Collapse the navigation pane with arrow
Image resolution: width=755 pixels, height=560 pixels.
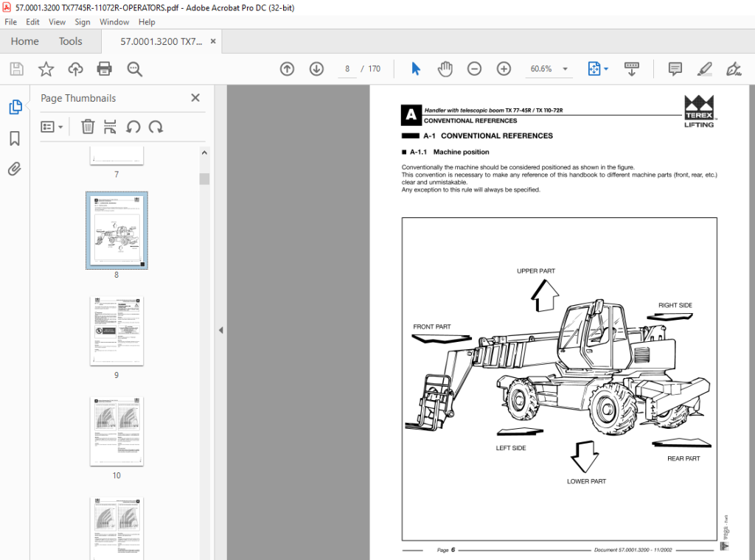tap(221, 330)
